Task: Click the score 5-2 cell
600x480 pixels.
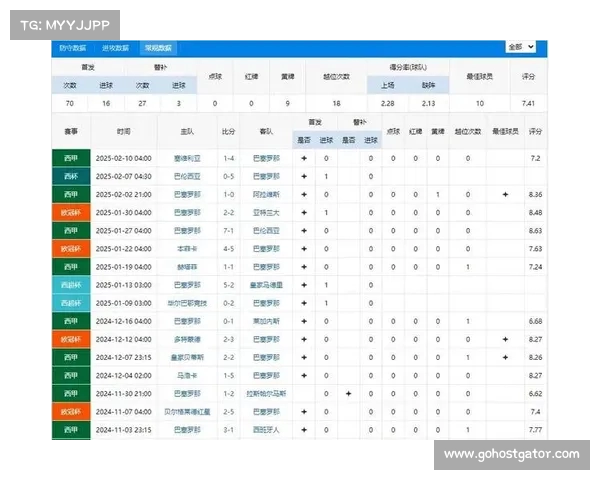Action: point(229,285)
